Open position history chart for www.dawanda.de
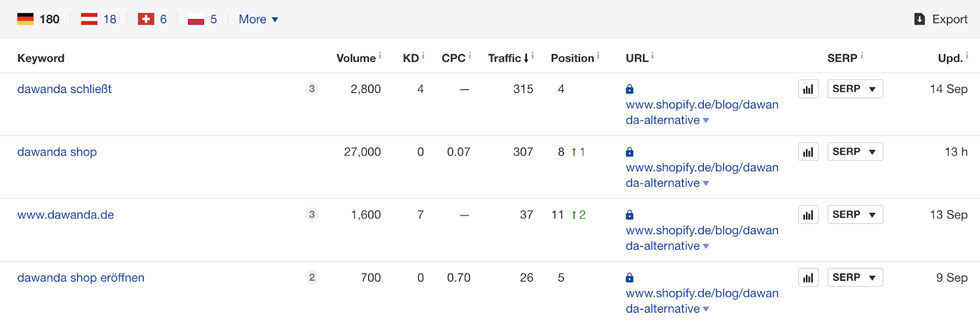The height and width of the screenshot is (323, 980). click(809, 215)
